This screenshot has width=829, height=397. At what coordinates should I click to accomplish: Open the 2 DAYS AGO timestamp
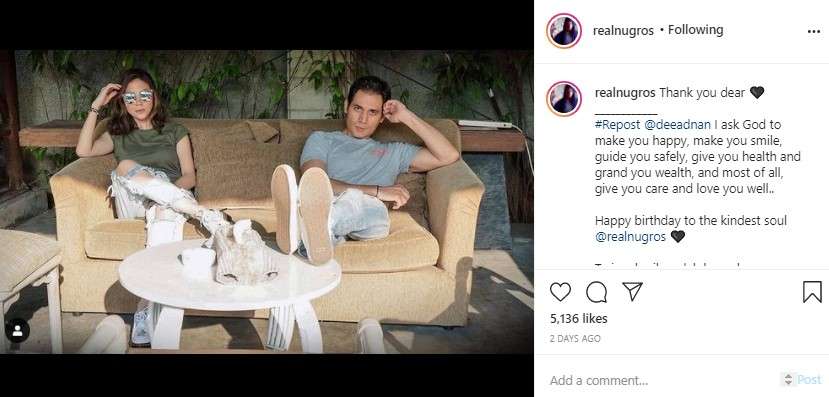[x=575, y=339]
